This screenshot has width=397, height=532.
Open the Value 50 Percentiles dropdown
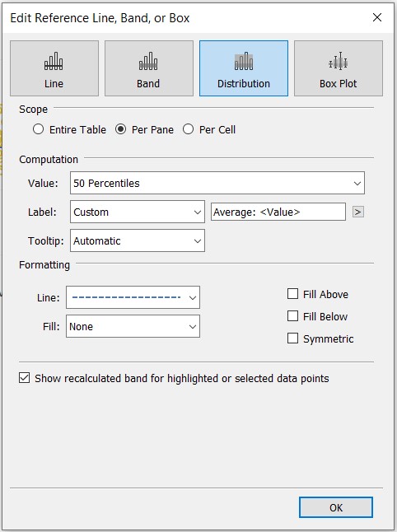pyautogui.click(x=217, y=183)
